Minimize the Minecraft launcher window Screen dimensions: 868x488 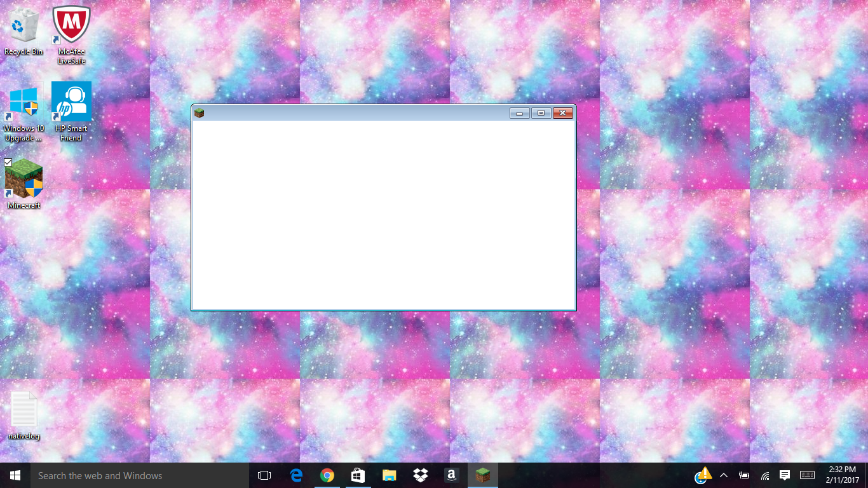click(519, 113)
